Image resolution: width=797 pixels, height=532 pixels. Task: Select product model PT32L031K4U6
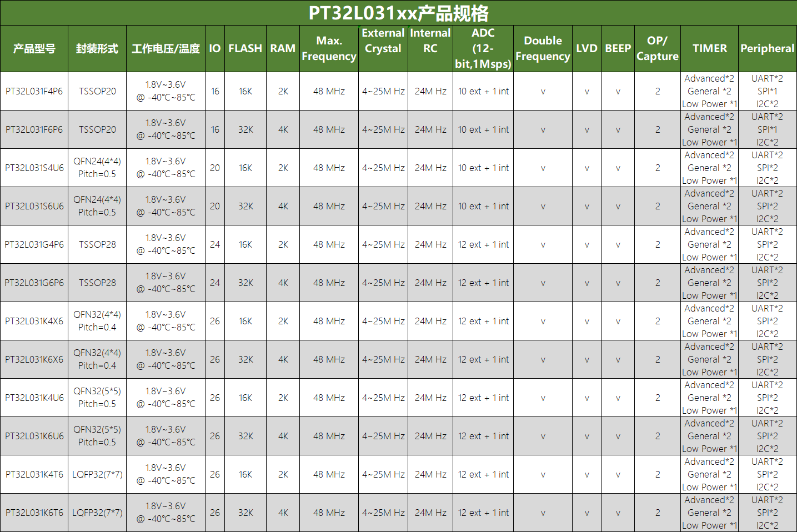pyautogui.click(x=34, y=398)
